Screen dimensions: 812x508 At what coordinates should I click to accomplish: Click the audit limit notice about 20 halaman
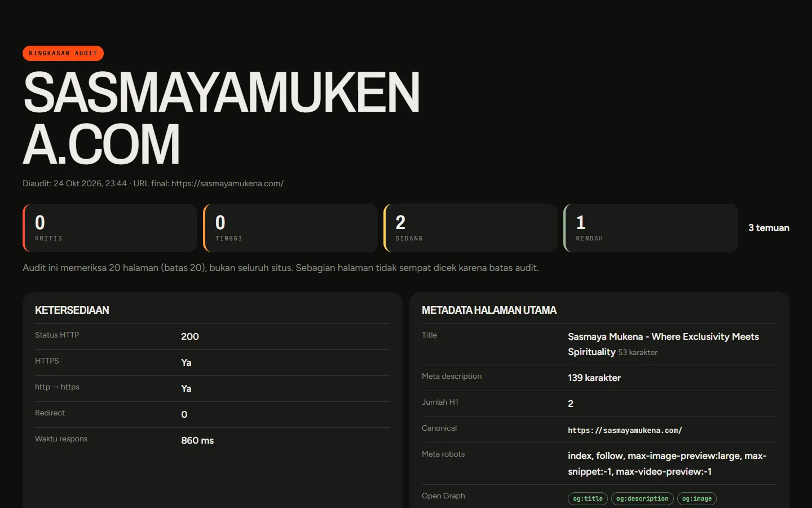click(x=281, y=268)
